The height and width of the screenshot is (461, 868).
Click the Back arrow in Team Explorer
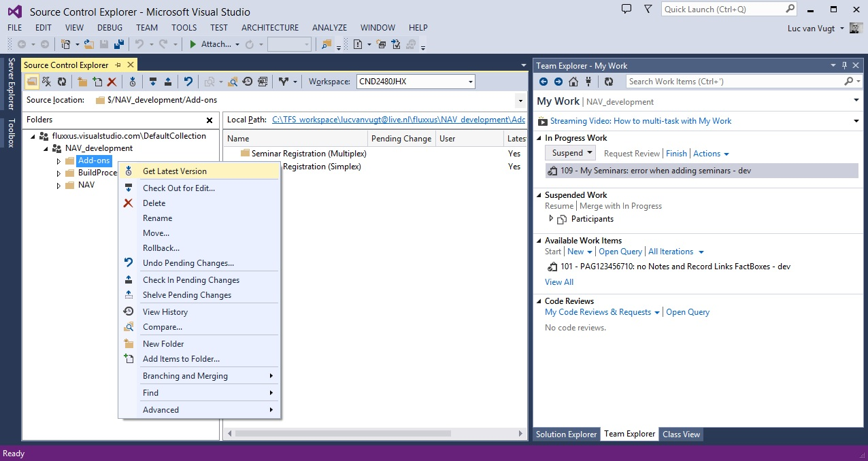point(544,82)
